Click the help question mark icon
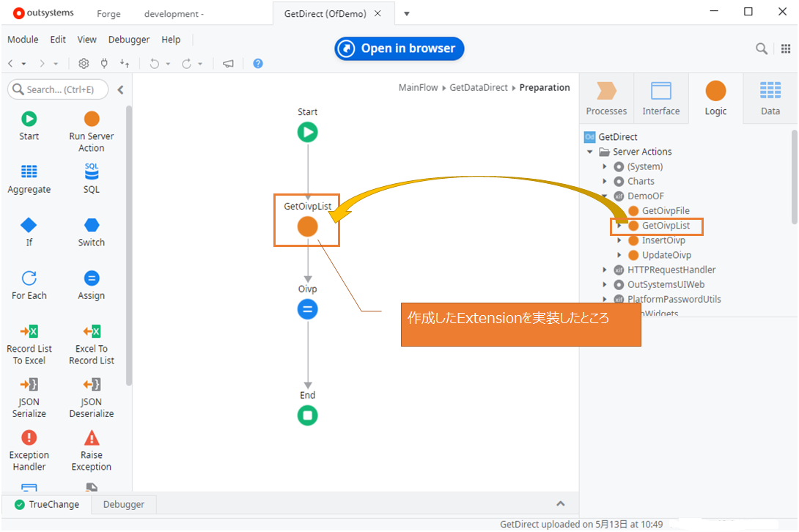This screenshot has width=799, height=532. pos(258,64)
